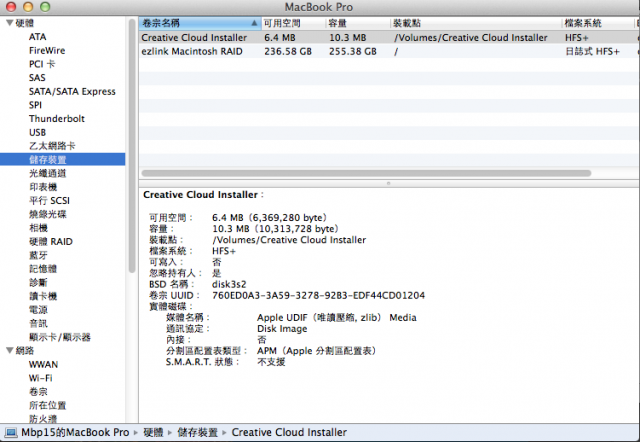The image size is (640, 442).
Task: Go to Mbp15的MacBook Pro in path bar
Action: pyautogui.click(x=75, y=432)
